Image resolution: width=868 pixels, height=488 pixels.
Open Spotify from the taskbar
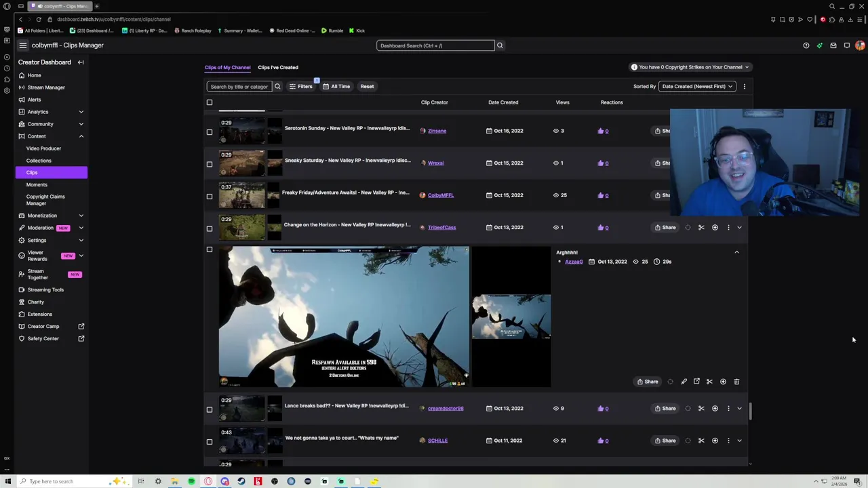[x=191, y=481]
